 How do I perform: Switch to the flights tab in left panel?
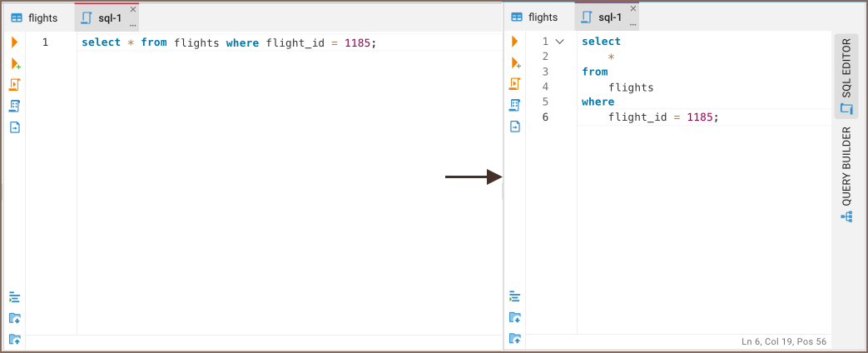point(35,17)
